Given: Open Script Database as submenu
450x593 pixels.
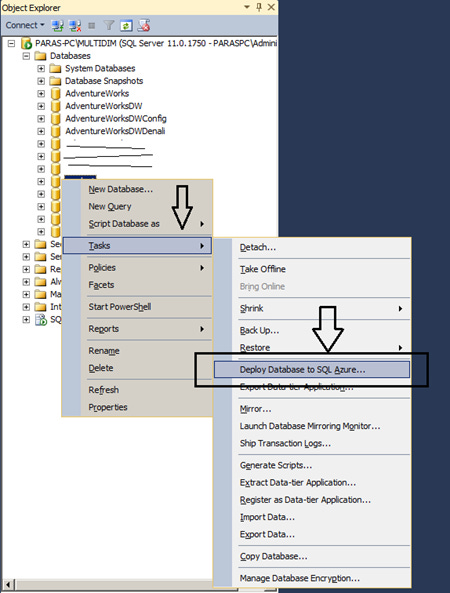Looking at the screenshot, I should [137, 224].
